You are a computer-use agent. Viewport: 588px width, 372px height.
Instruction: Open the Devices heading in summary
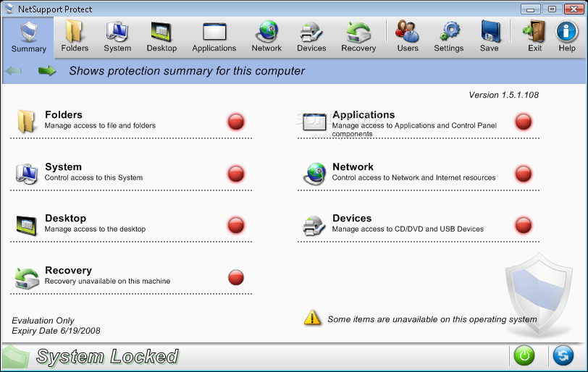[352, 219]
